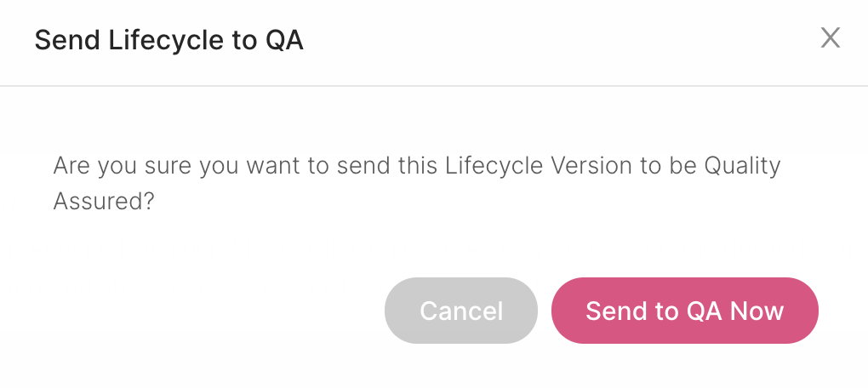
Task: Click the "Are you sure" confirmation message
Action: coord(416,166)
